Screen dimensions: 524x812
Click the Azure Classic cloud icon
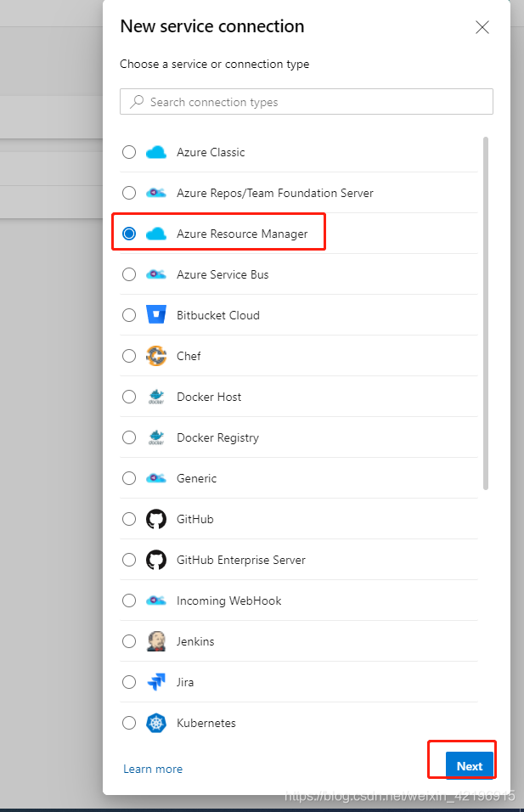tap(156, 152)
